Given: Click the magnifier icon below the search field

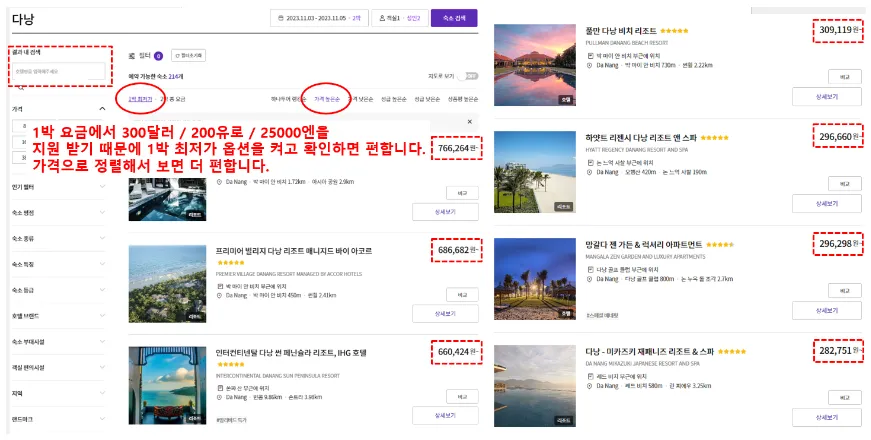Looking at the screenshot, I should [21, 88].
